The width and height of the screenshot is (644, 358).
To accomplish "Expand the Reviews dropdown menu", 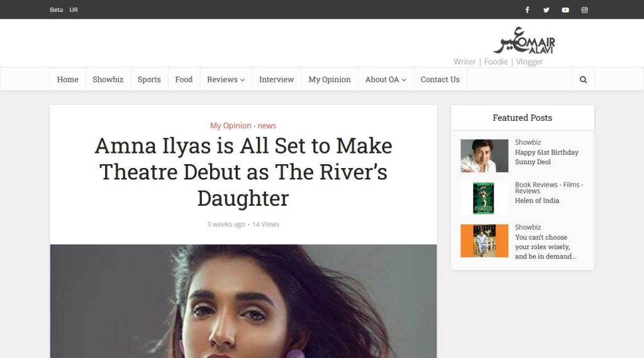I will point(226,79).
